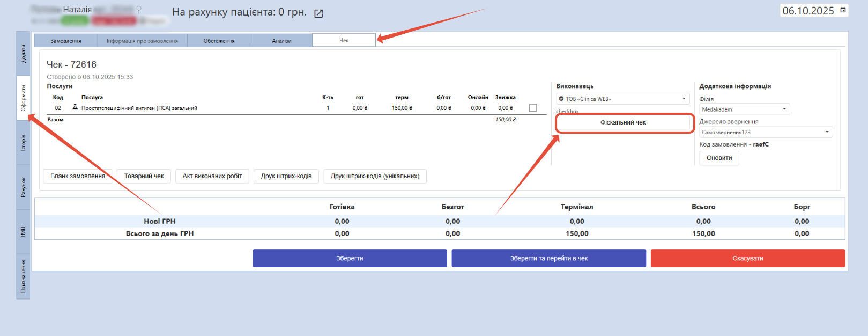Image resolution: width=868 pixels, height=336 pixels.
Task: Click the Готівка column header
Action: 342,207
